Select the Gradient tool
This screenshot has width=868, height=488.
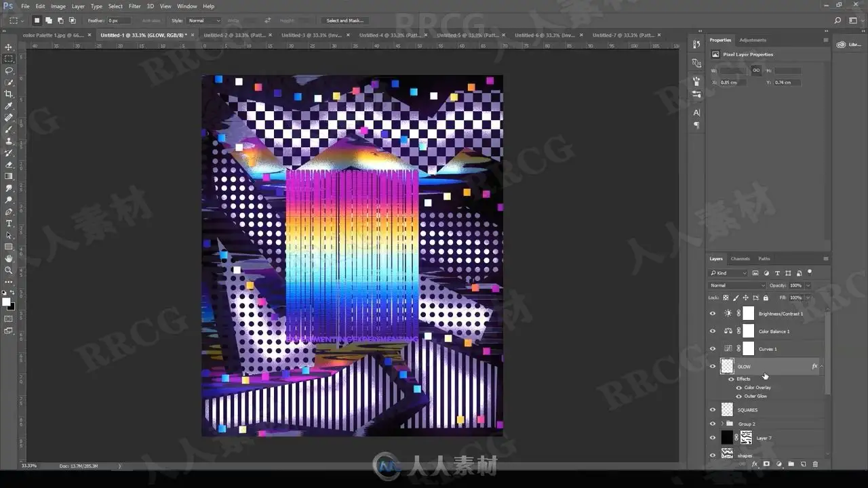coord(9,176)
